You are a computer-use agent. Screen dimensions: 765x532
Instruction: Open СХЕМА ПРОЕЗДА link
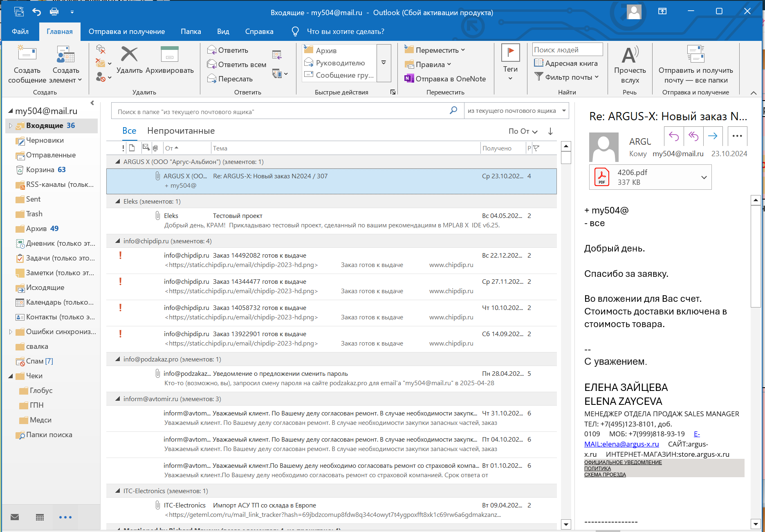605,474
